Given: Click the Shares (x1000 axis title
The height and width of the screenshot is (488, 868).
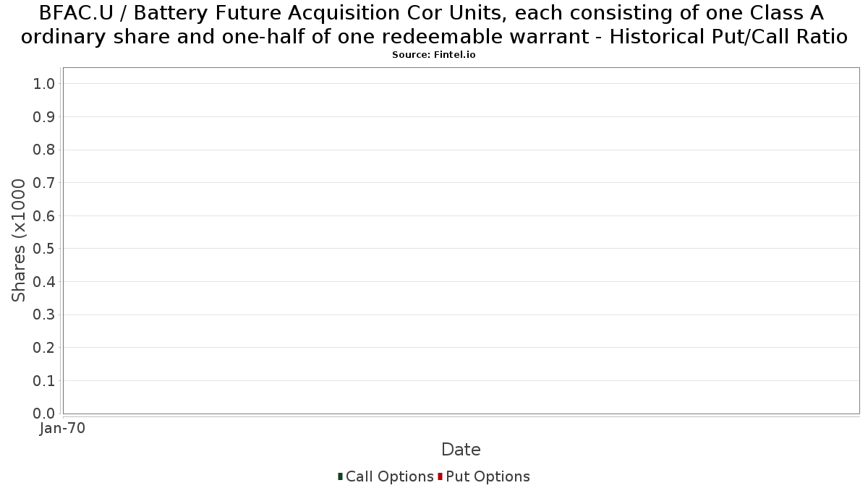Looking at the screenshot, I should click(x=19, y=241).
